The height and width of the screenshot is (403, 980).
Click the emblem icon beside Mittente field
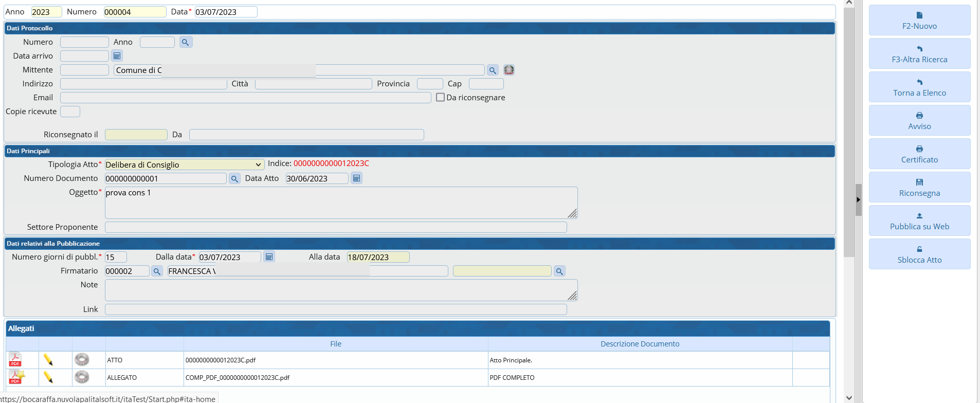click(x=509, y=70)
